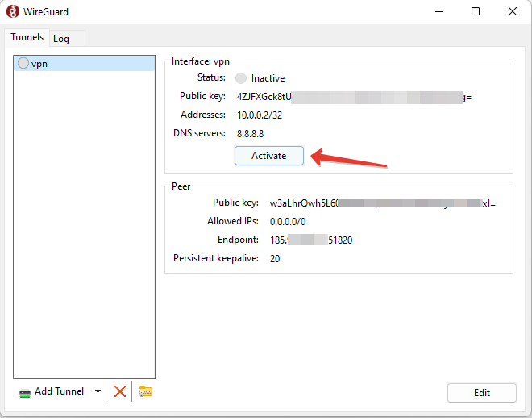532x418 pixels.
Task: Expand the Add Tunnel dropdown arrow
Action: coord(98,391)
